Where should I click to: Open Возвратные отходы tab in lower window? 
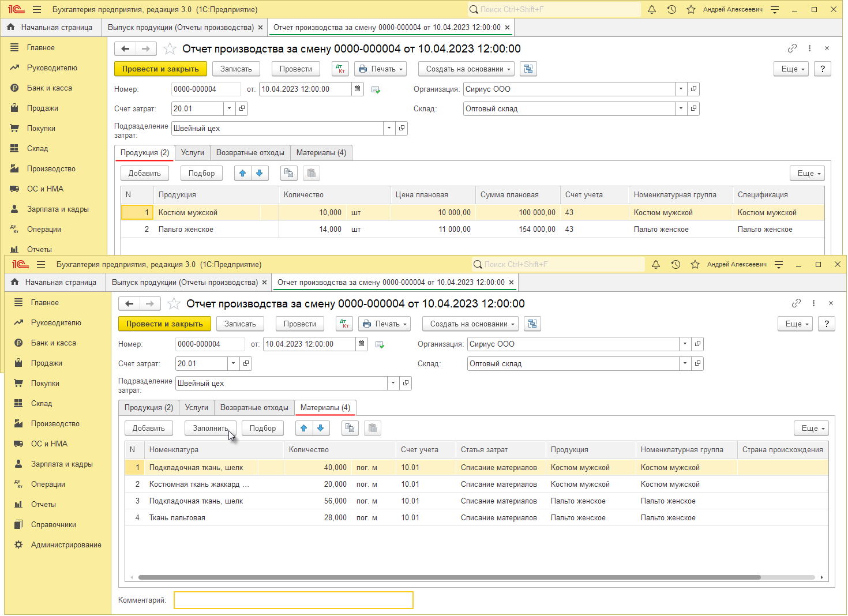(254, 408)
